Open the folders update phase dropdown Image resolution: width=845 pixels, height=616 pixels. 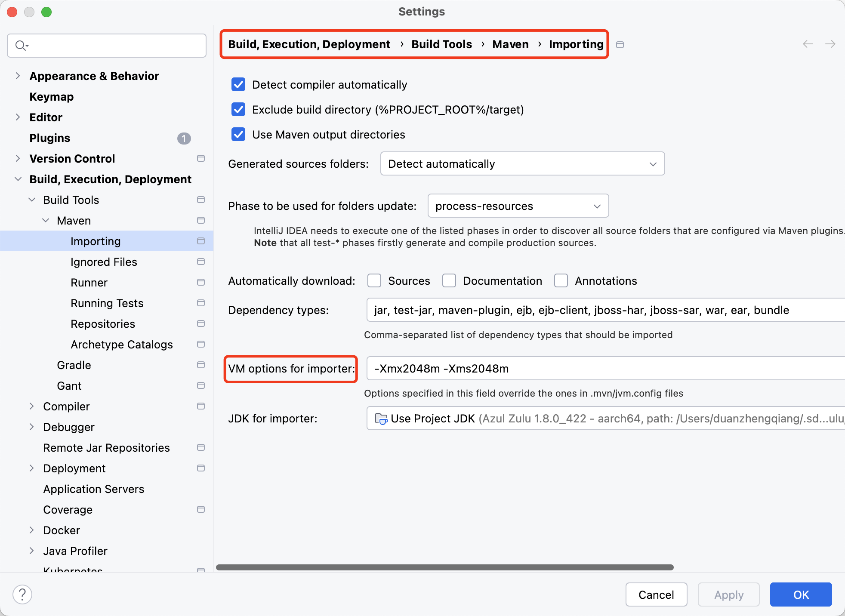pyautogui.click(x=518, y=206)
